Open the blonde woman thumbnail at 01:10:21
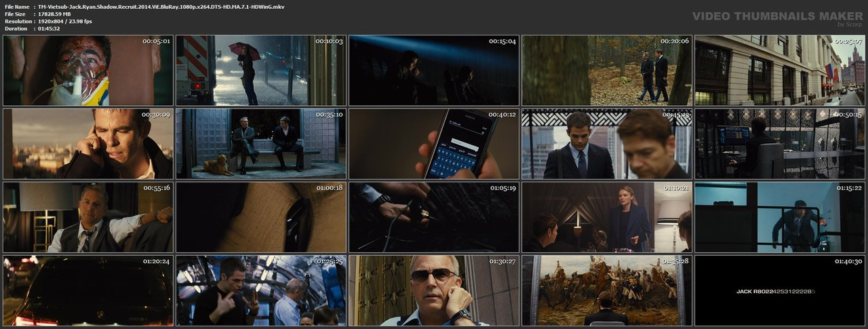The height and width of the screenshot is (329, 868). (x=607, y=217)
